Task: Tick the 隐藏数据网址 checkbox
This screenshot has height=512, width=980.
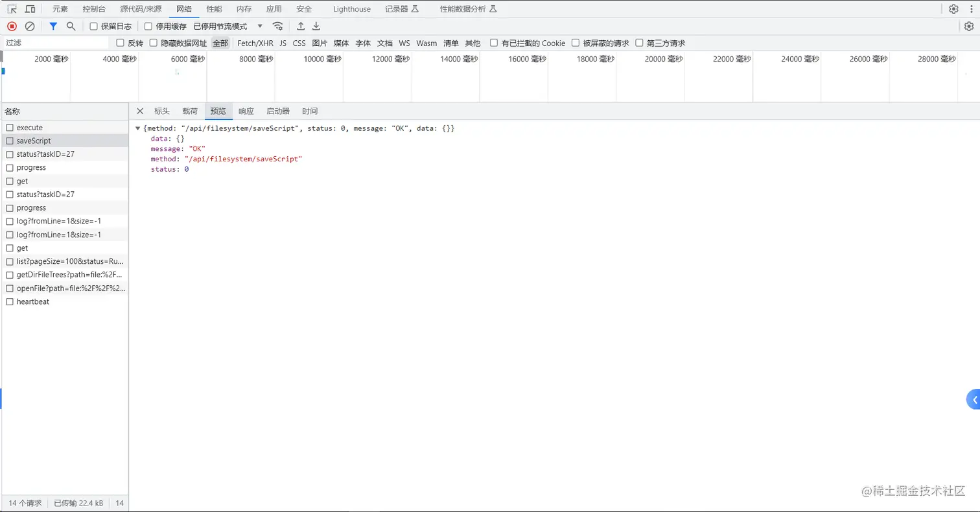Action: click(x=154, y=43)
